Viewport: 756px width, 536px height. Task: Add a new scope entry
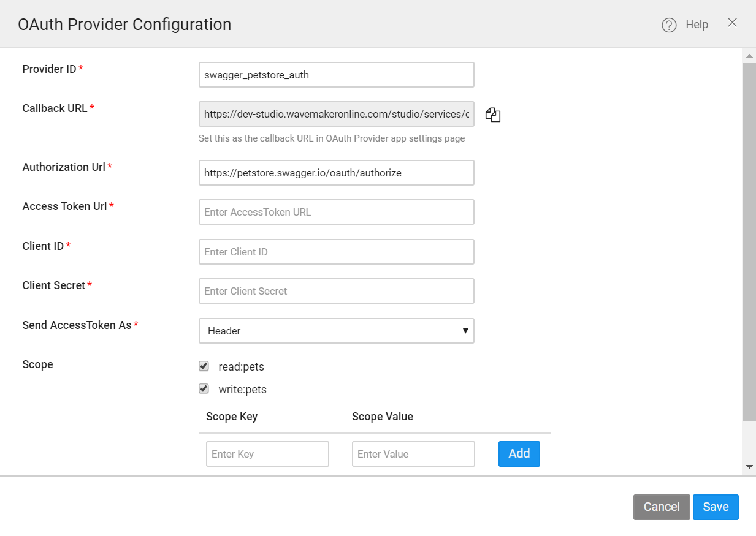(x=519, y=453)
